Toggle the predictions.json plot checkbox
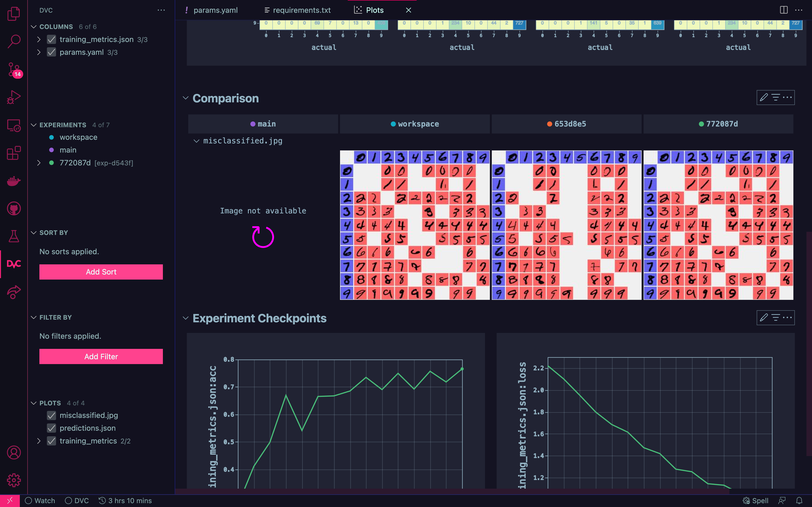This screenshot has height=507, width=812. (x=51, y=428)
